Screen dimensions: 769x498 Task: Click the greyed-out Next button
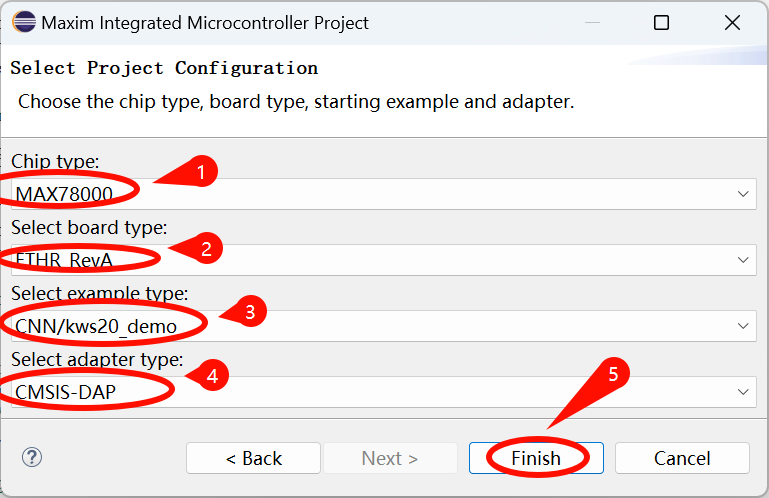coord(390,458)
